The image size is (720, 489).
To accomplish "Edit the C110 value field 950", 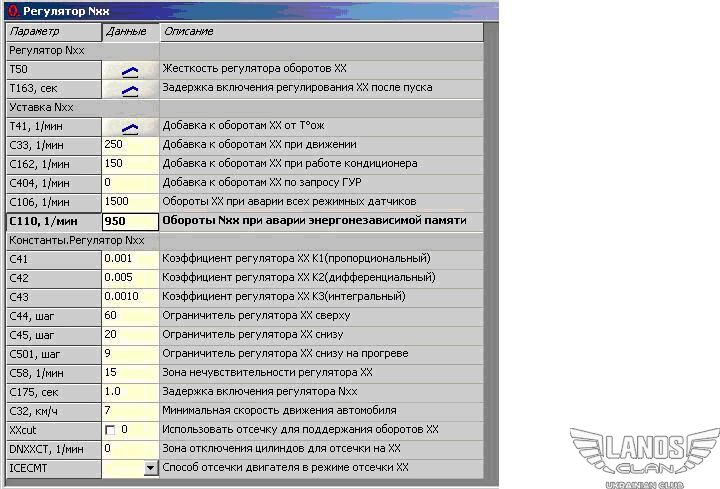I will [130, 222].
